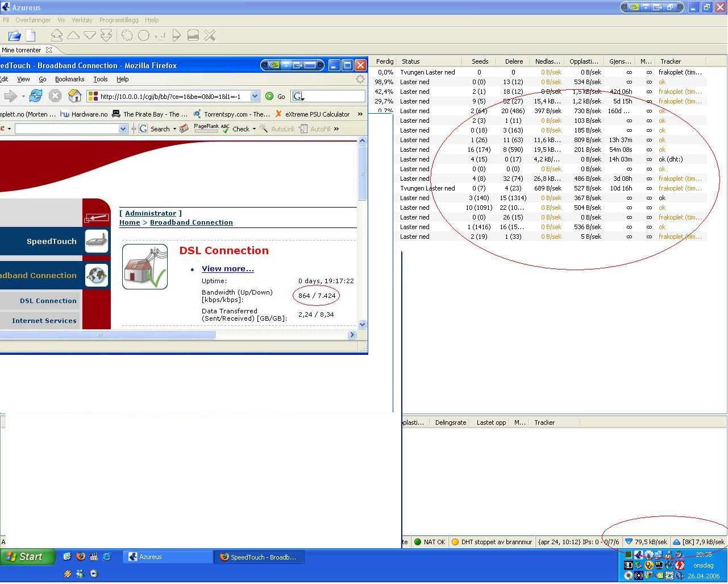Open Azureus Programtillegg menu
728x584 pixels.
point(119,20)
